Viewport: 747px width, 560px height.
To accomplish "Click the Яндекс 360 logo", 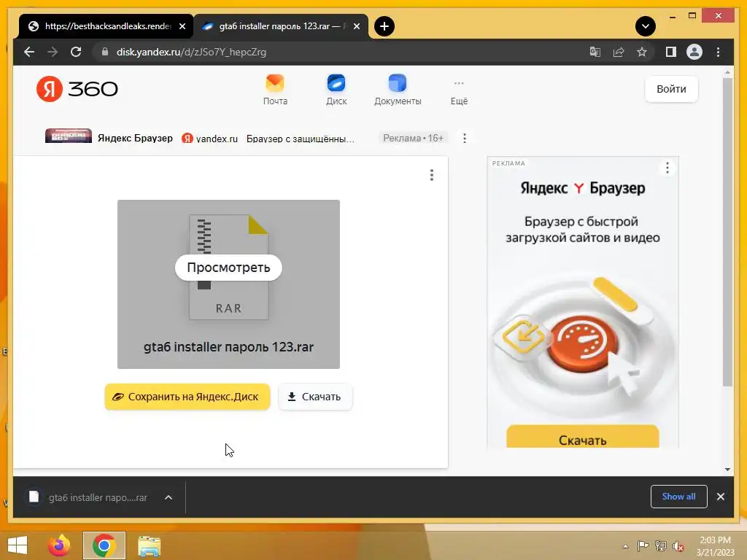I will click(77, 88).
